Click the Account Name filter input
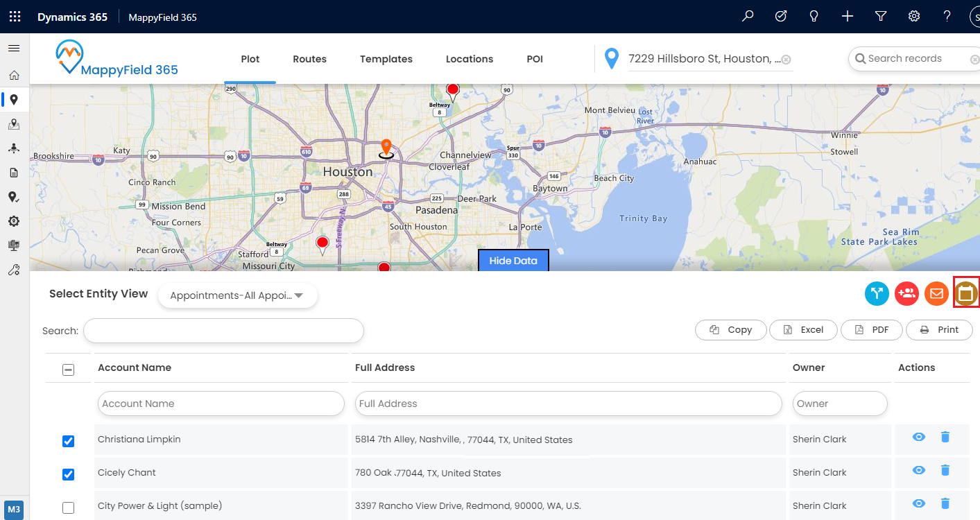 coord(221,404)
